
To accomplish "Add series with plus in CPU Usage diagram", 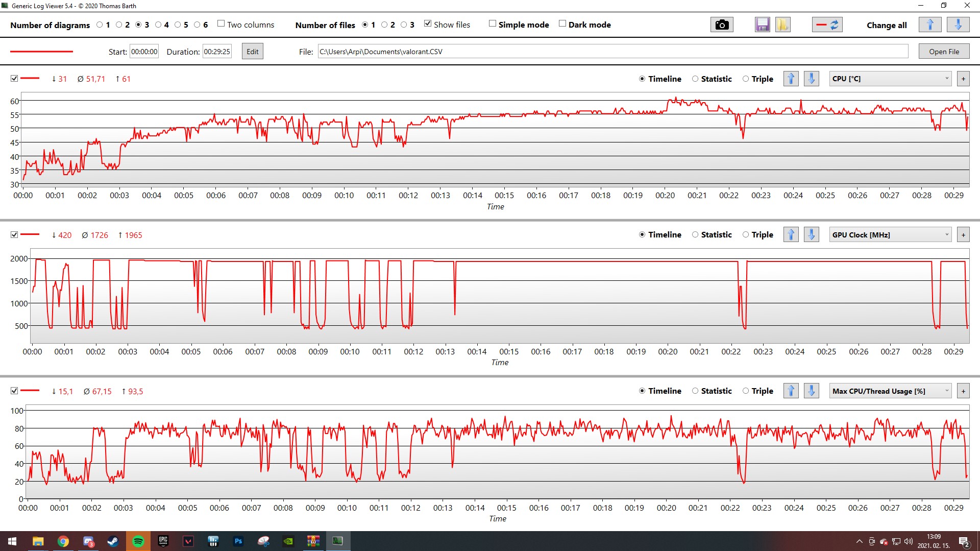I will [x=963, y=391].
